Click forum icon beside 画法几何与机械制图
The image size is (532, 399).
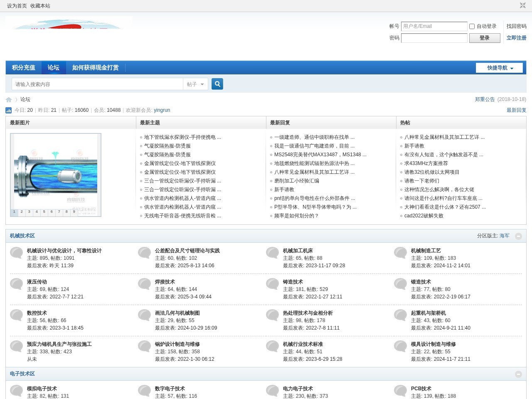[145, 315]
